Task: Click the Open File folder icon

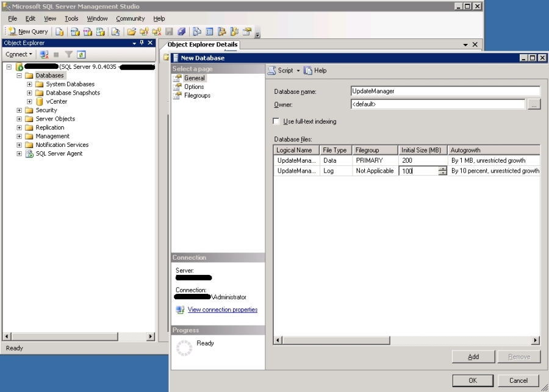Action: click(131, 32)
